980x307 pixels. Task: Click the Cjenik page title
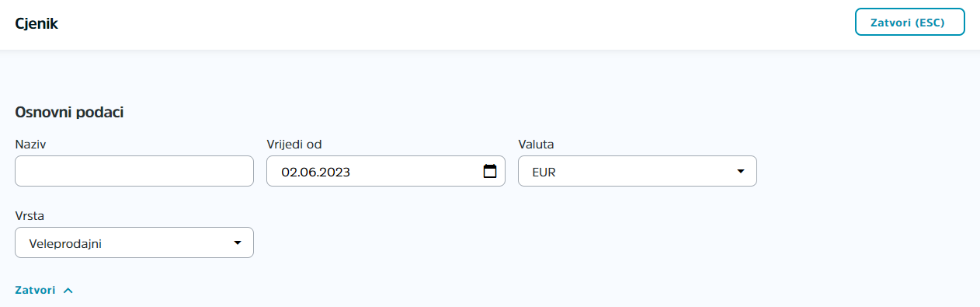click(x=36, y=24)
